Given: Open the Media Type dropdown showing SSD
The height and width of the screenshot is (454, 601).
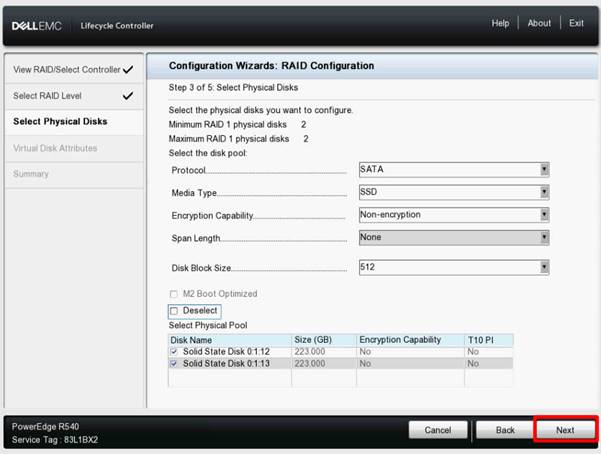Looking at the screenshot, I should click(x=454, y=192).
